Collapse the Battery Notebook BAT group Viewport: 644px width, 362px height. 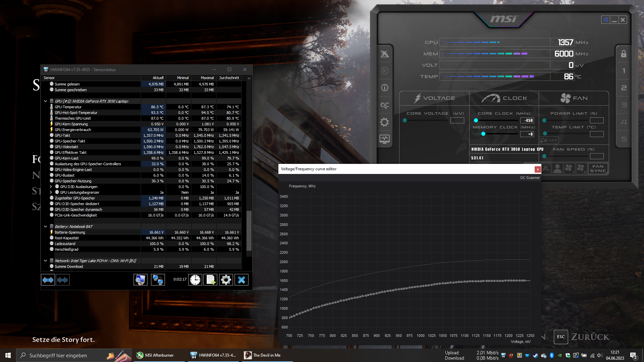[46, 227]
